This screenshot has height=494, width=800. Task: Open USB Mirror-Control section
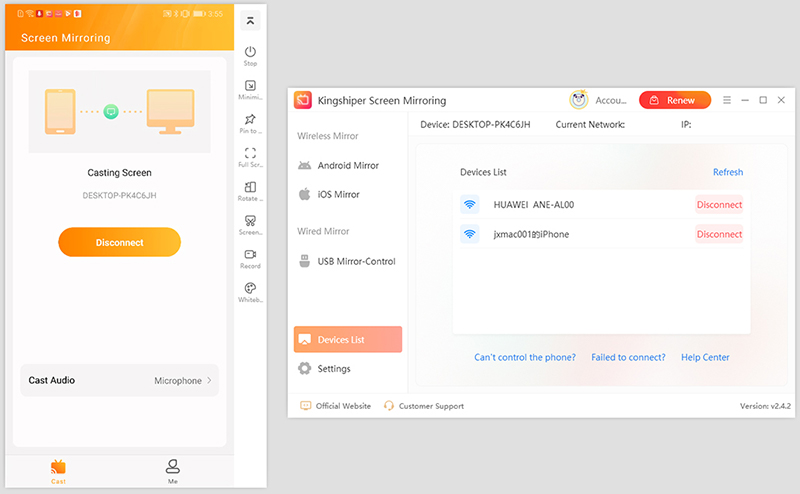[x=355, y=261]
